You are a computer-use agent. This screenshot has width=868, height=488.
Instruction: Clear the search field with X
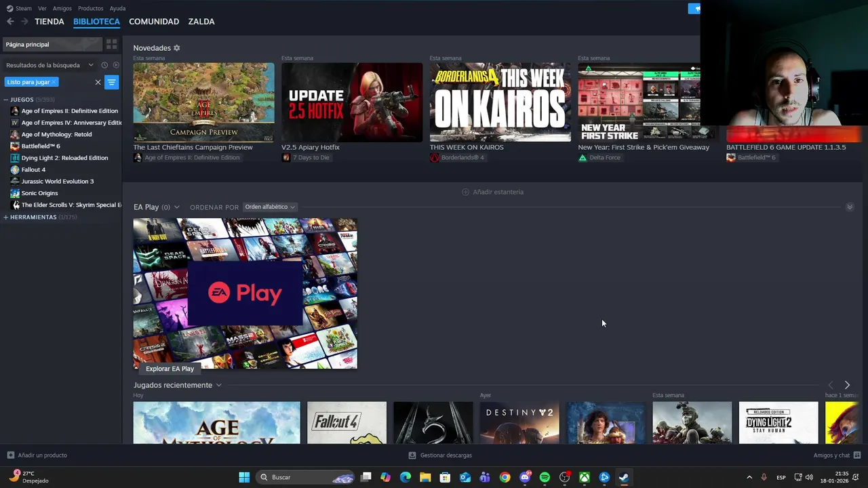[x=98, y=82]
